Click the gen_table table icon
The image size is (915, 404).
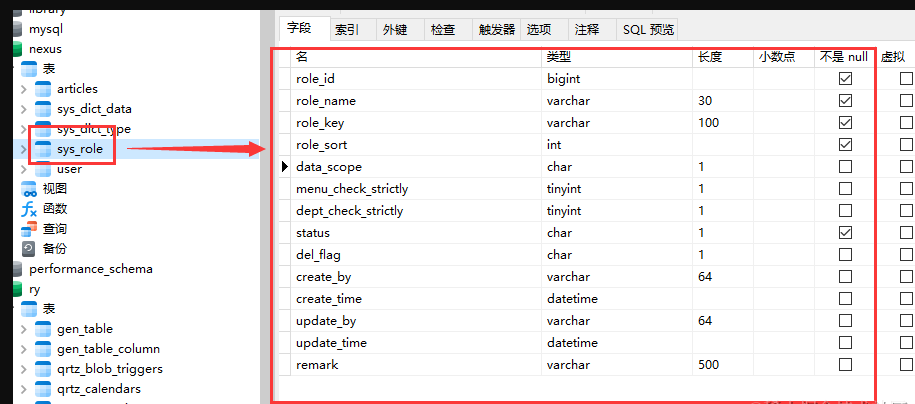pyautogui.click(x=43, y=329)
